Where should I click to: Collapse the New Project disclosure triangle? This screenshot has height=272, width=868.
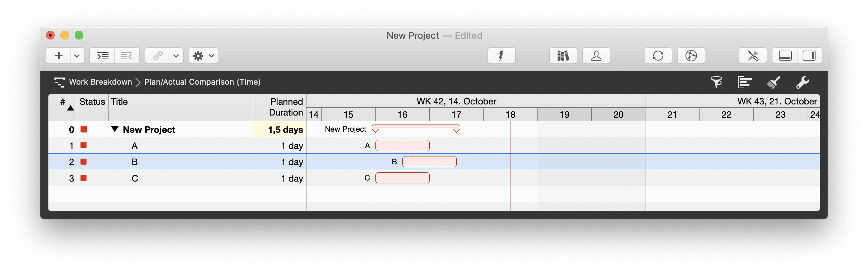(x=114, y=130)
